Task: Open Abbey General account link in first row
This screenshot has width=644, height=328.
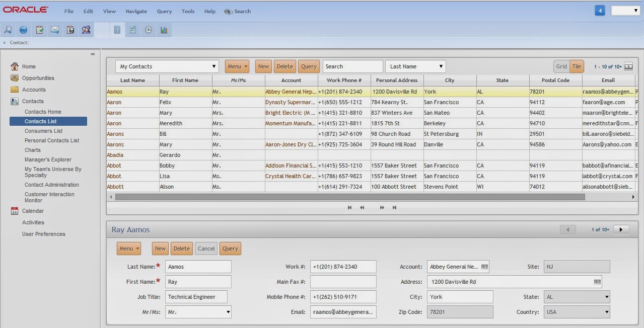Action: 291,92
